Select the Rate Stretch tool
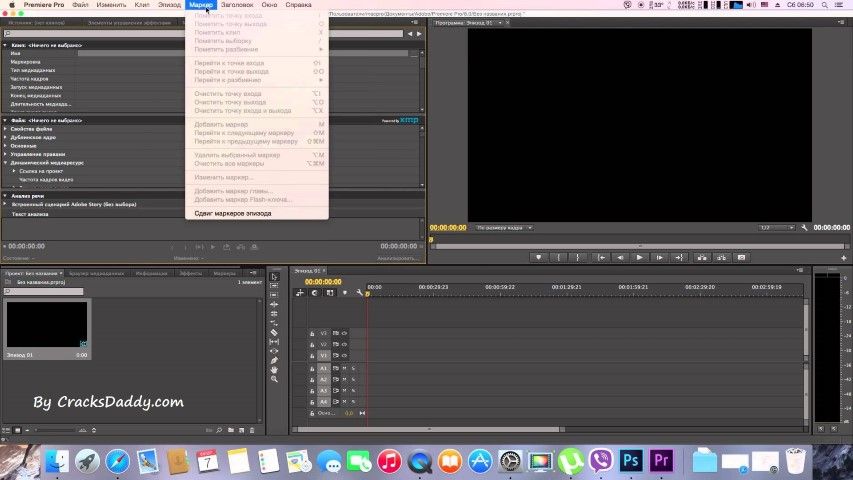853x480 pixels. pyautogui.click(x=274, y=323)
